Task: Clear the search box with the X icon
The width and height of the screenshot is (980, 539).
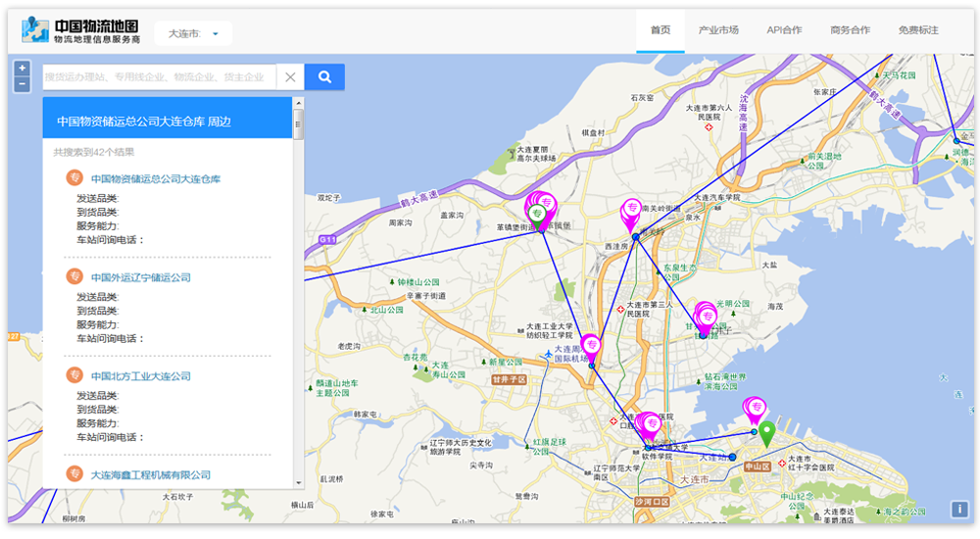Action: 290,76
